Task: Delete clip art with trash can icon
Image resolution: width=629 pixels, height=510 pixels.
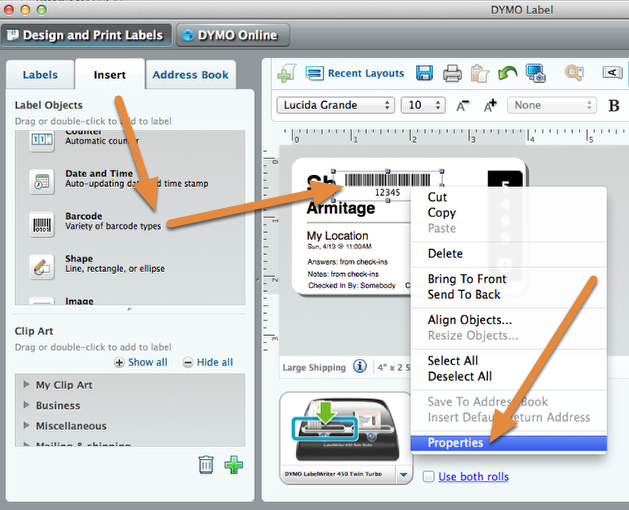Action: (206, 465)
